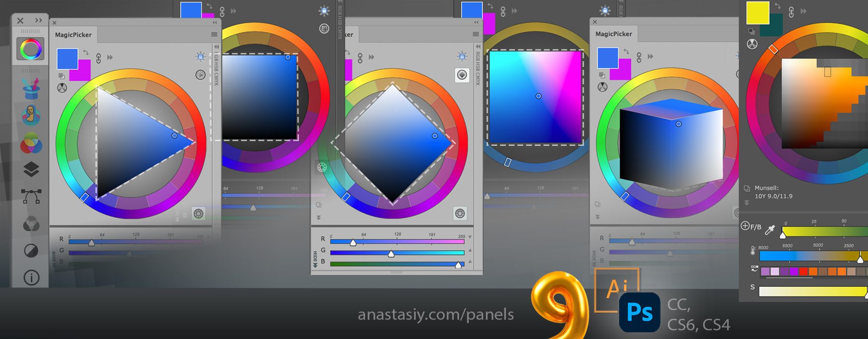Toggle the F/B foreground-background button
The image size is (868, 339).
point(751,227)
